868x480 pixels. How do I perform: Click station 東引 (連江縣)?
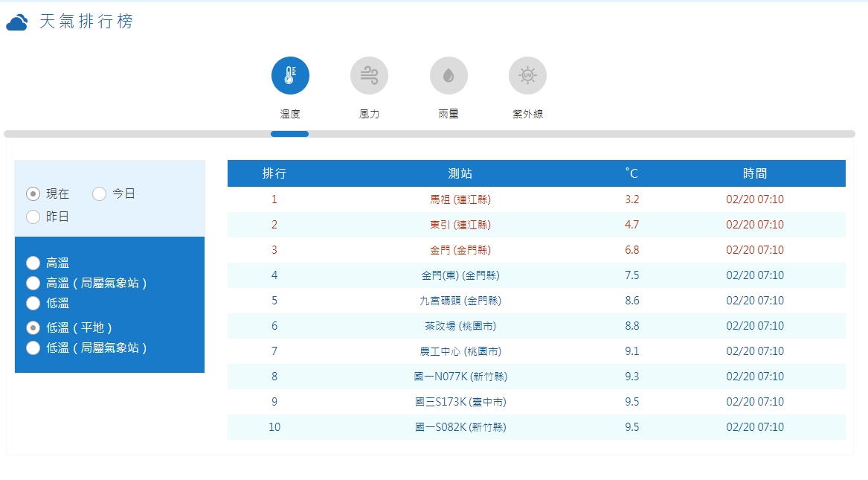[x=460, y=225]
